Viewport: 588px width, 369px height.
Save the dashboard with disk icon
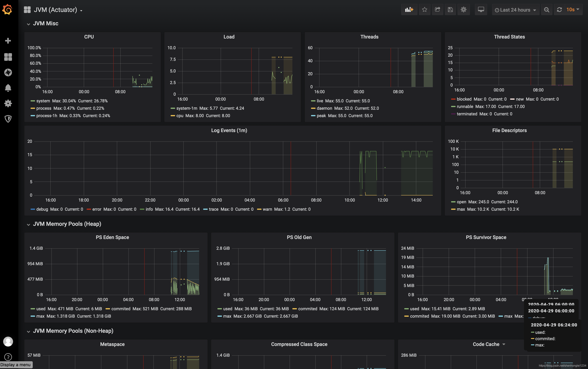point(450,10)
